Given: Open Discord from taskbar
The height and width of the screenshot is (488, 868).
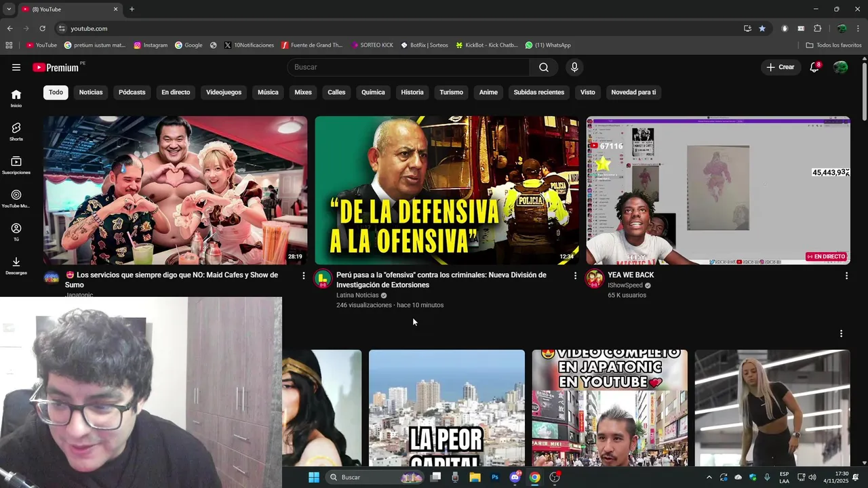Looking at the screenshot, I should click(515, 477).
